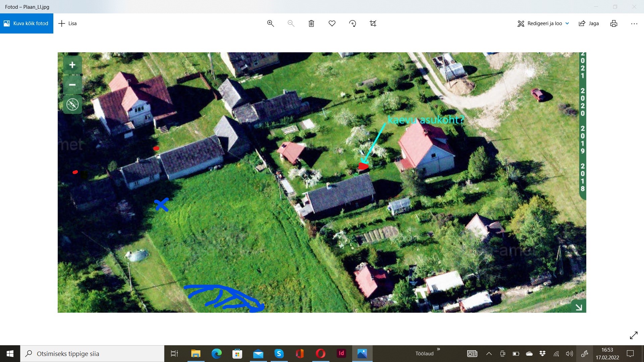Open the three-dots more options menu
Viewport: 644px width, 362px height.
(x=634, y=23)
